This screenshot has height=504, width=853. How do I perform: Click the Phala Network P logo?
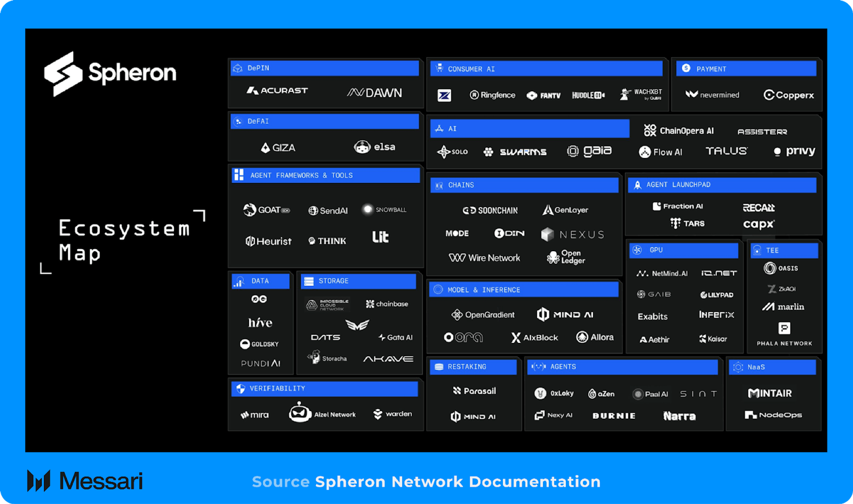point(784,328)
